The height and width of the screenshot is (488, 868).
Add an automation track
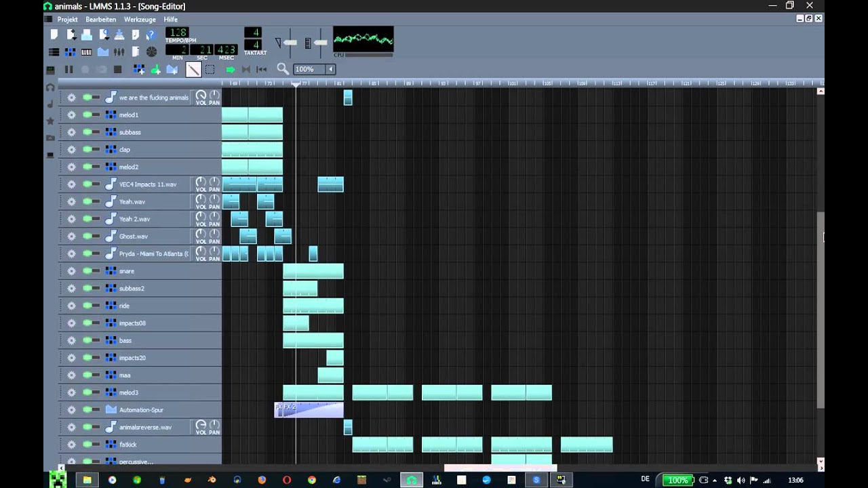[172, 69]
